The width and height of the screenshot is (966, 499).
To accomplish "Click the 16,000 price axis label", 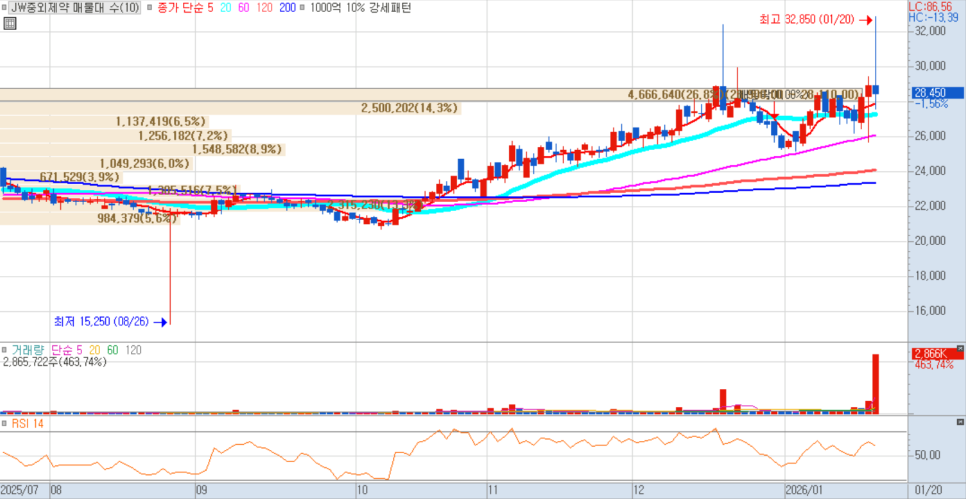I will [x=931, y=310].
